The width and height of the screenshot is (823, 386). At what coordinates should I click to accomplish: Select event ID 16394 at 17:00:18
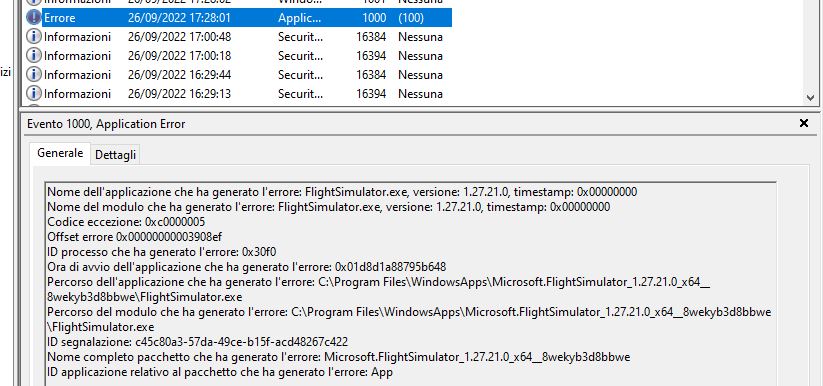pos(371,56)
